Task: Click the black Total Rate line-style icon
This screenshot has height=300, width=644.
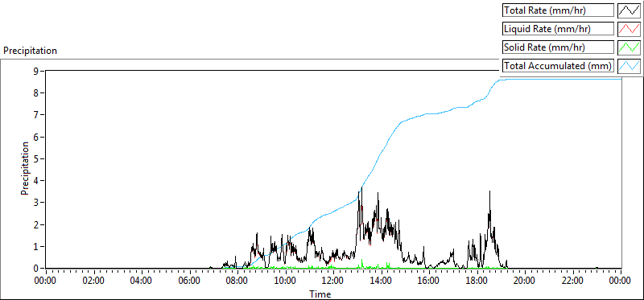Action: pos(630,10)
